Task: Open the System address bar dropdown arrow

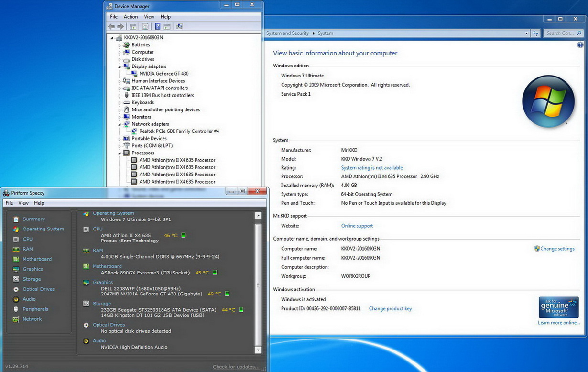Action: coord(526,33)
